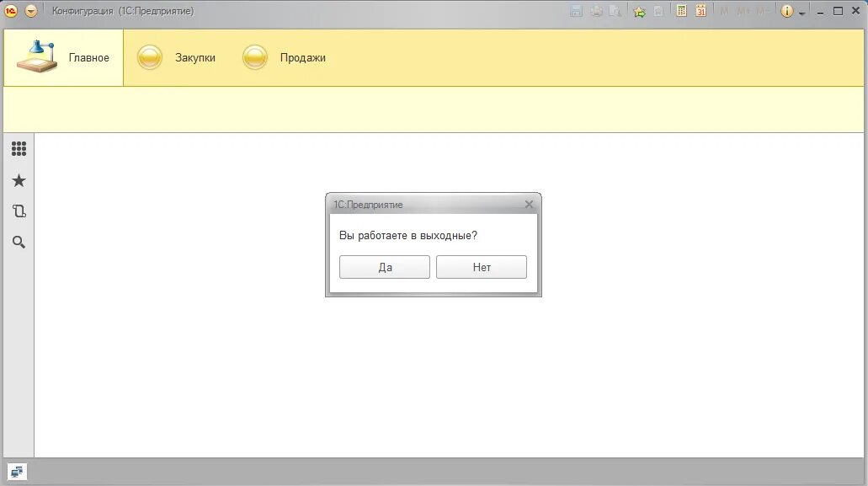Click the Save diskette toolbar icon
The image size is (868, 486).
(x=576, y=11)
